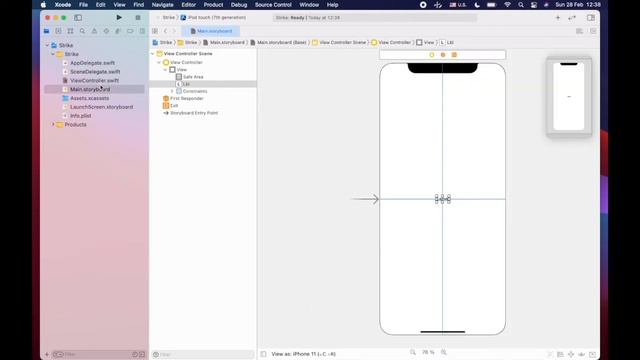Open the editor options lines icon
Screen dimensions: 640x360
click(x=579, y=31)
